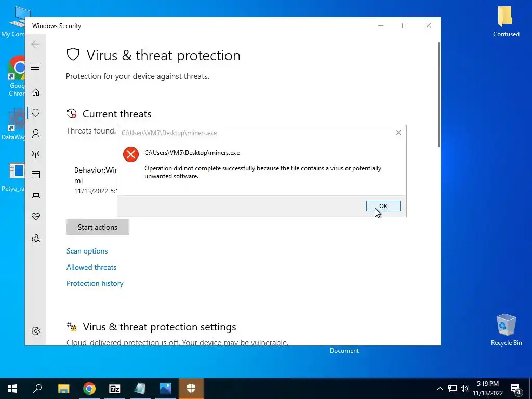Click the red error icon in dialog
Image resolution: width=532 pixels, height=399 pixels.
click(x=130, y=154)
